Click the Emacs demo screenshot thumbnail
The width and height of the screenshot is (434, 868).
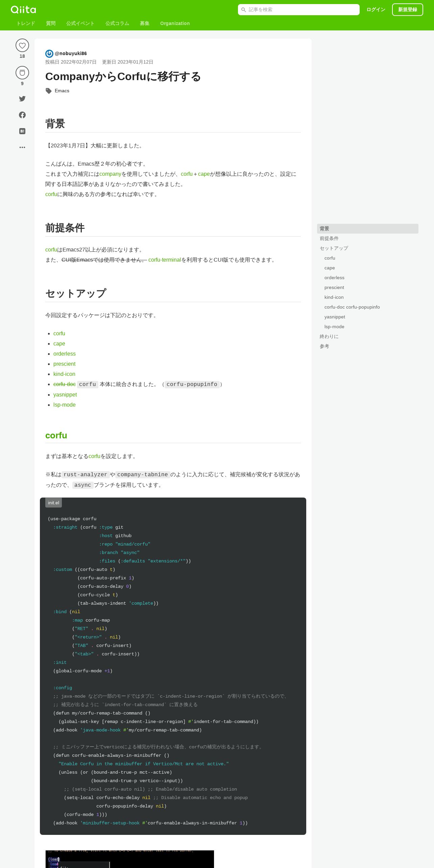coord(130,859)
